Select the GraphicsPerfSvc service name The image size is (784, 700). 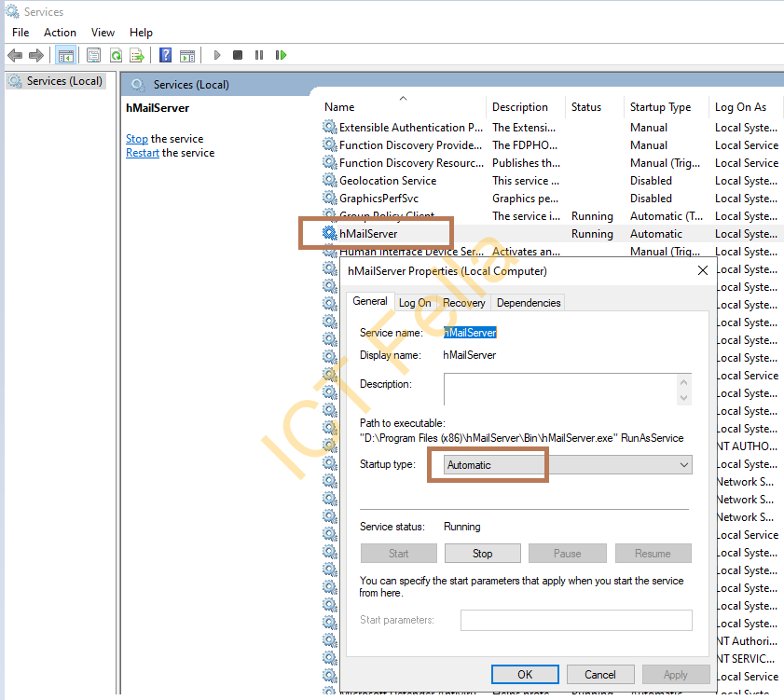(379, 199)
